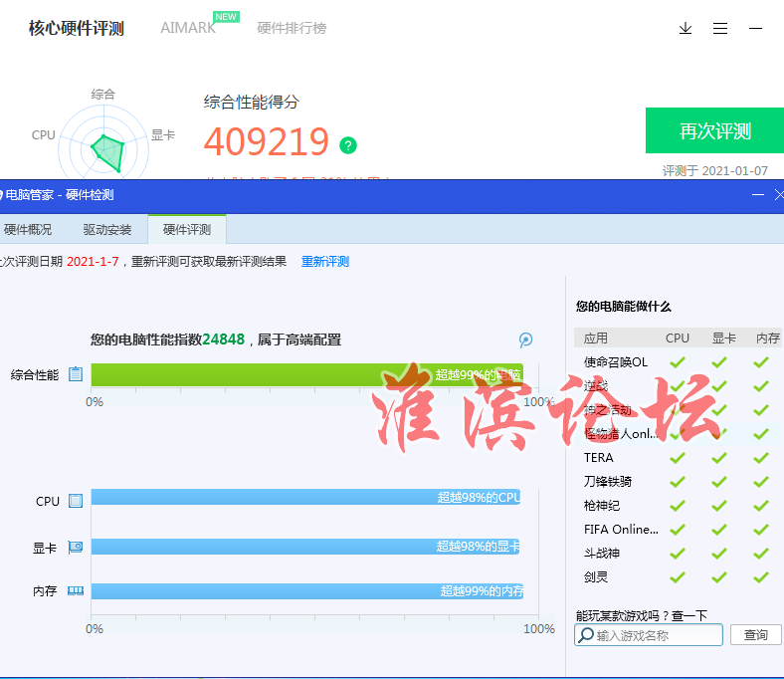Close the 电脑管家 硬件检测 window
The height and width of the screenshot is (679, 784).
pos(779,195)
